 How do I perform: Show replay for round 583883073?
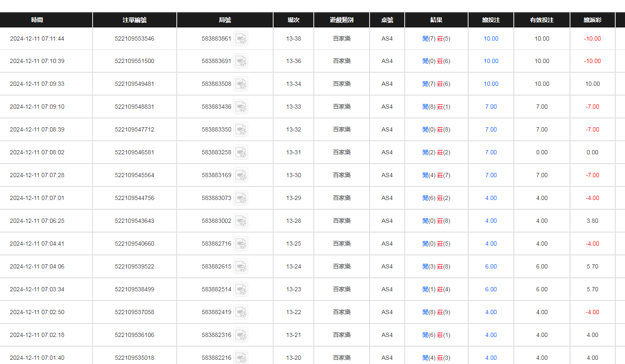coord(241,198)
